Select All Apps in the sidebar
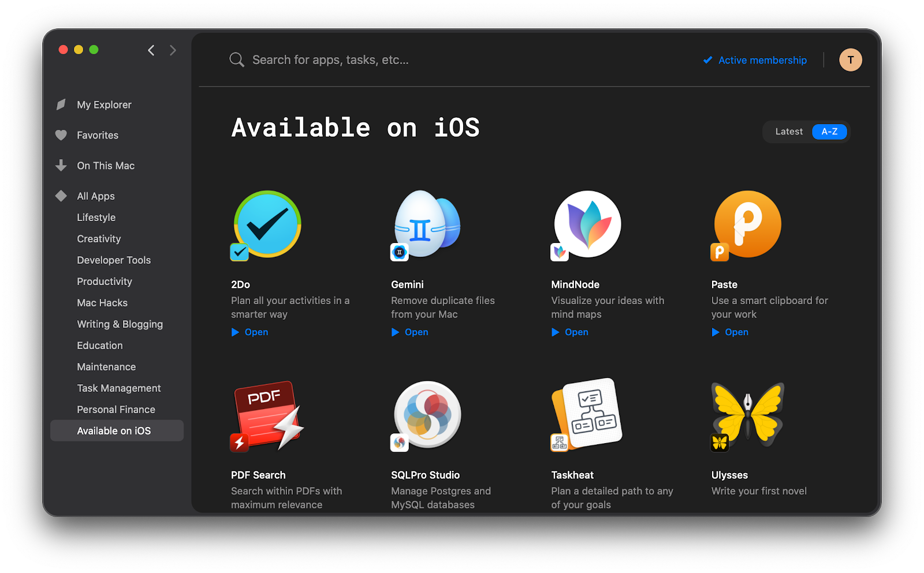Image resolution: width=924 pixels, height=573 pixels. pos(96,196)
